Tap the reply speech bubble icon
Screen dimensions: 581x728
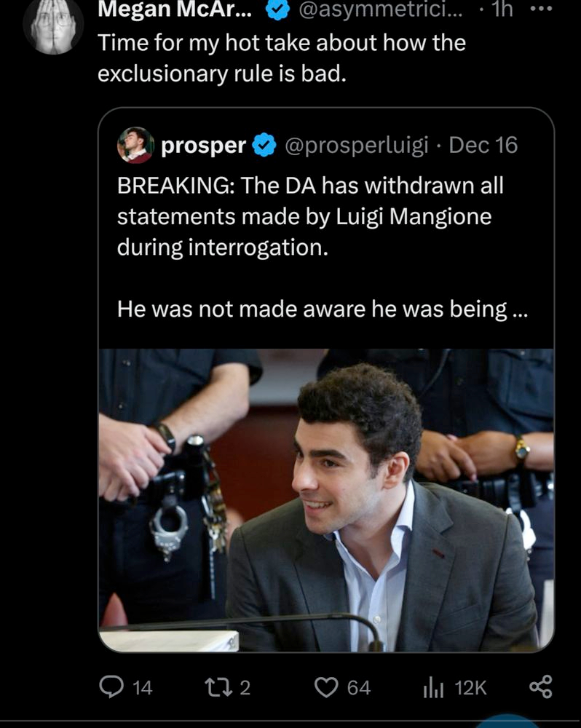tap(110, 687)
